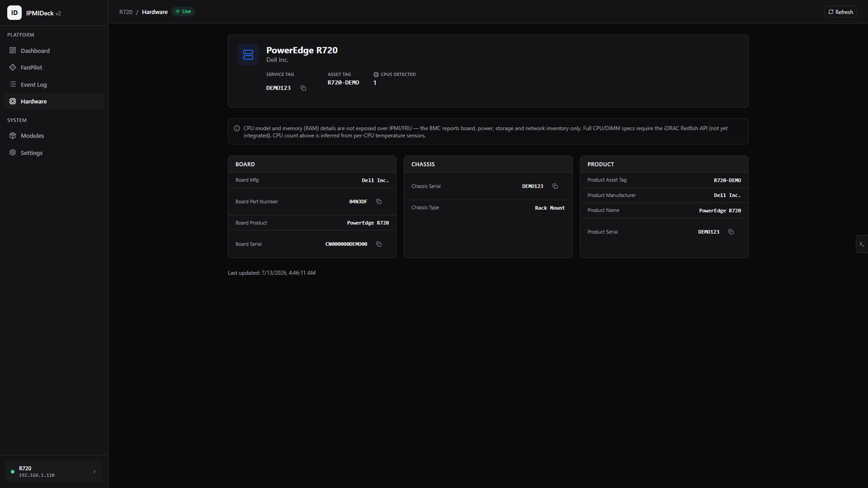The width and height of the screenshot is (868, 488).
Task: Copy the Chassis Serial value
Action: pyautogui.click(x=555, y=186)
